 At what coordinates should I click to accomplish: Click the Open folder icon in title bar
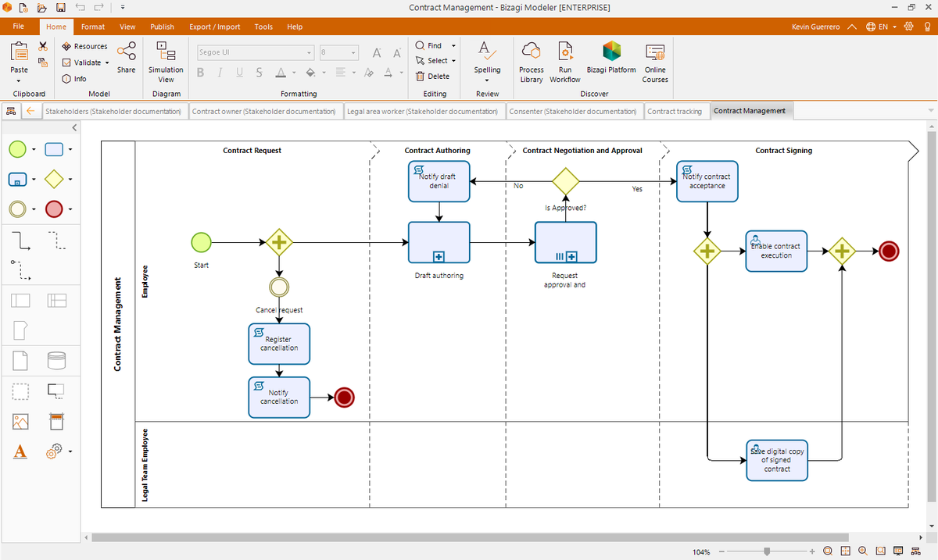pos(41,7)
